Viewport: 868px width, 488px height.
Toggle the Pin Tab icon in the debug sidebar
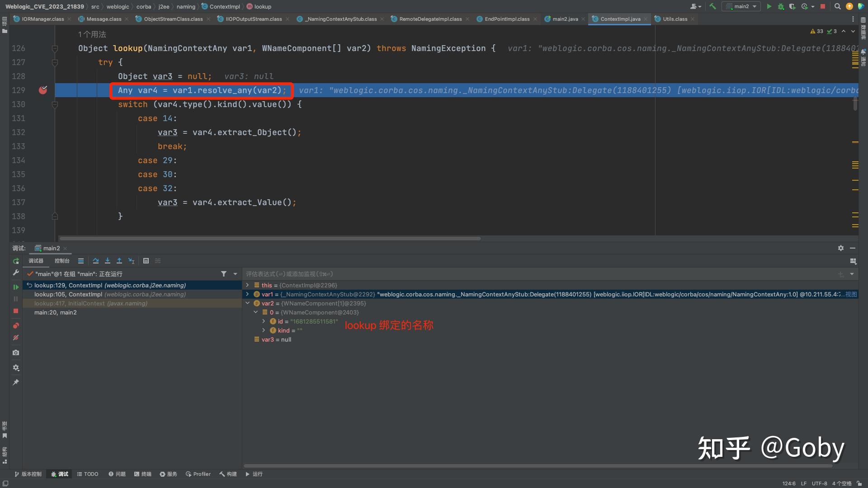[16, 382]
